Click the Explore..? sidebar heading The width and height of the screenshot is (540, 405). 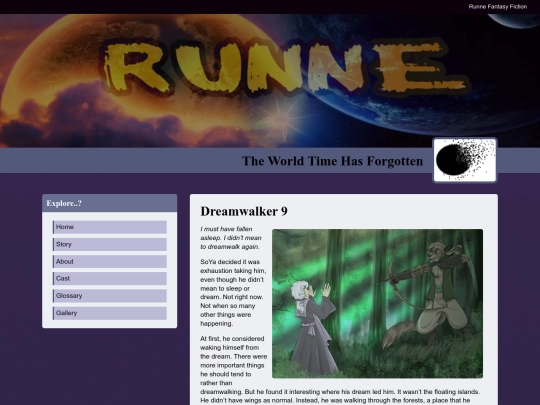pyautogui.click(x=64, y=203)
